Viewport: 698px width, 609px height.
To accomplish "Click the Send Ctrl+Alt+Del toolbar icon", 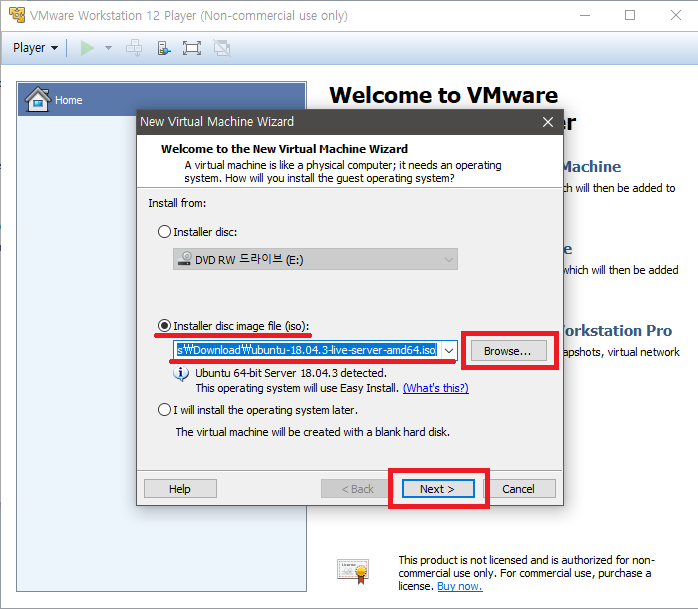I will click(x=134, y=48).
